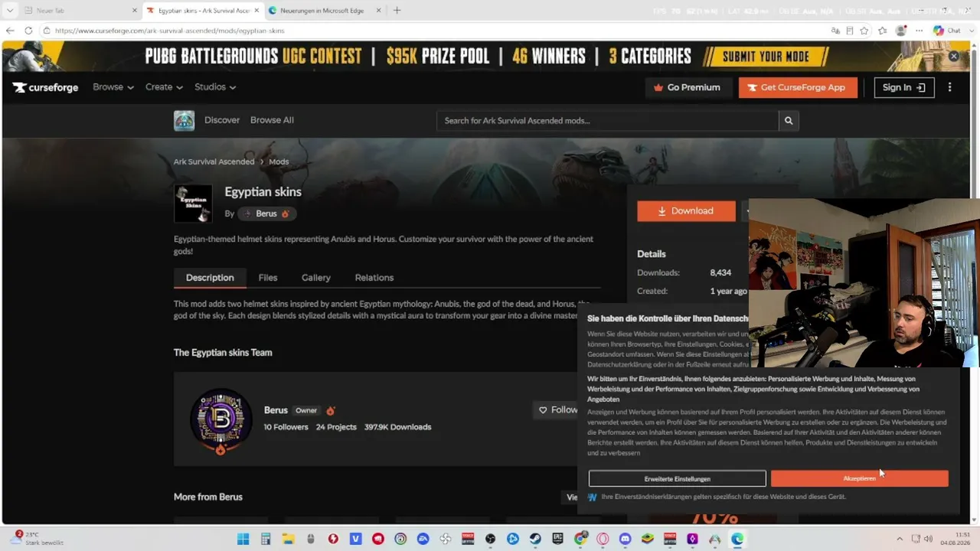Viewport: 980px width, 551px height.
Task: Open Berus author link under title
Action: point(266,214)
